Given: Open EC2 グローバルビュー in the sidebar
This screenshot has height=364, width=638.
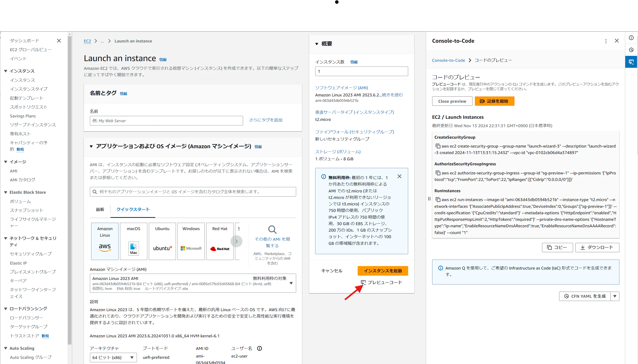Looking at the screenshot, I should point(31,49).
